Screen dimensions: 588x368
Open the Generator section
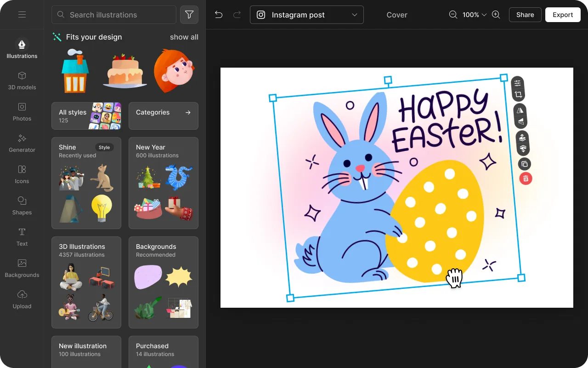click(x=22, y=143)
